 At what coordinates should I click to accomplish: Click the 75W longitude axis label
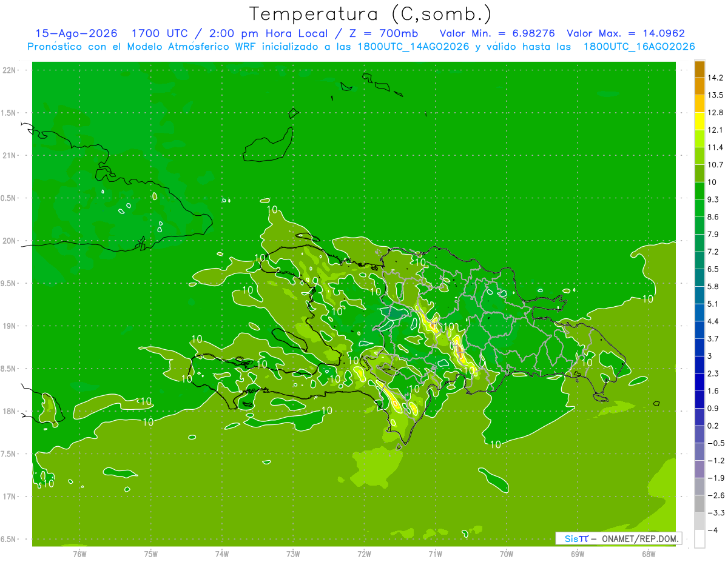coord(151,554)
